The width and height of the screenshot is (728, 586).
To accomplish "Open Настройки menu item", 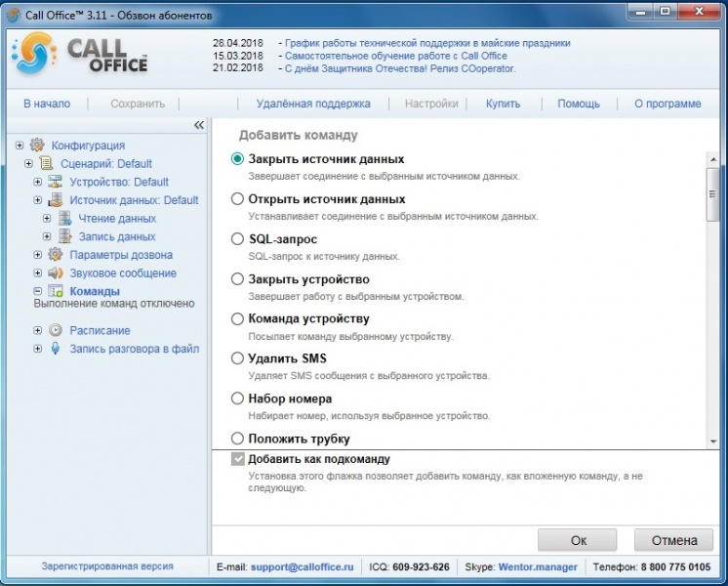I will (x=431, y=104).
